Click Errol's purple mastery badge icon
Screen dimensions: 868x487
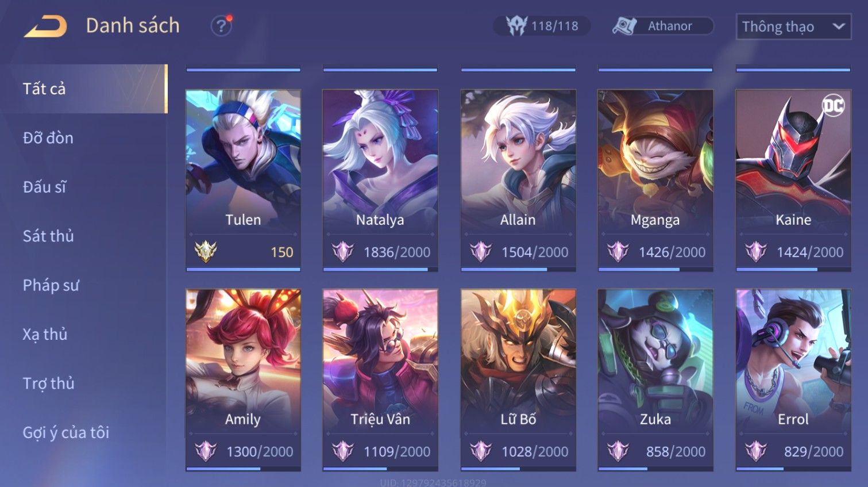(756, 451)
